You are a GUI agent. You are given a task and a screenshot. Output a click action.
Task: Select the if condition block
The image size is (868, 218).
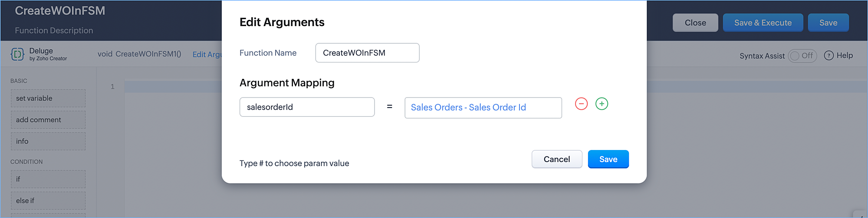click(48, 179)
